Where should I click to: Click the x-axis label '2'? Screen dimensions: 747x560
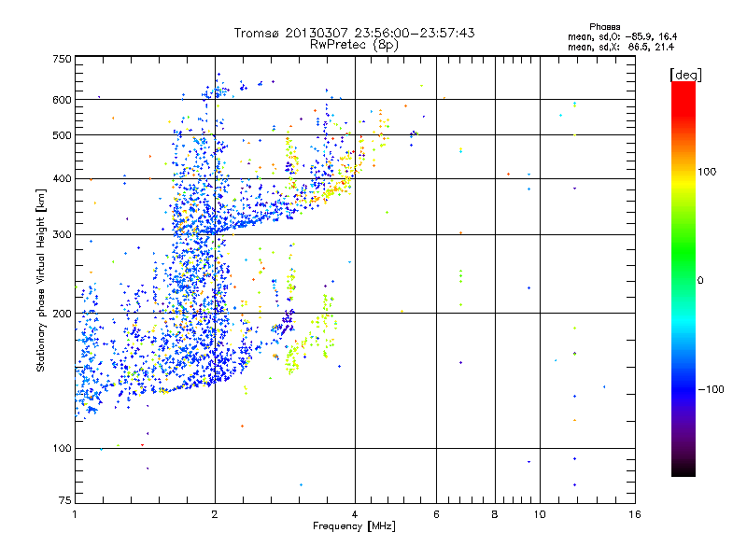point(215,514)
